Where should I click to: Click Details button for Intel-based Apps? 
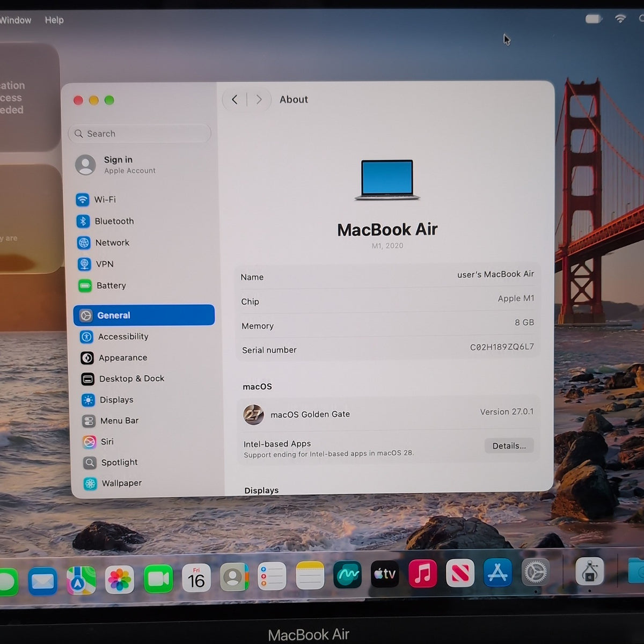[509, 445]
